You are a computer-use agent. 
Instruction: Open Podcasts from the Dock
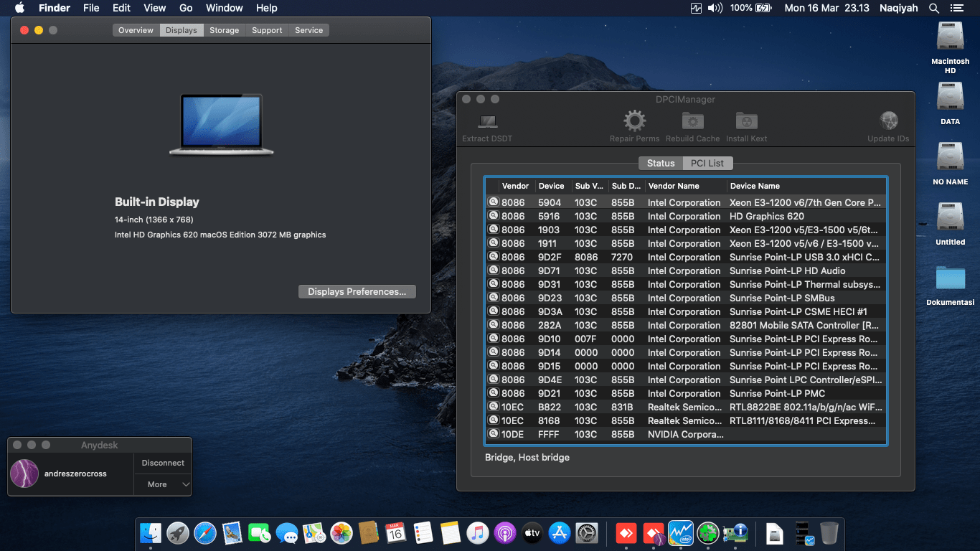coord(504,532)
